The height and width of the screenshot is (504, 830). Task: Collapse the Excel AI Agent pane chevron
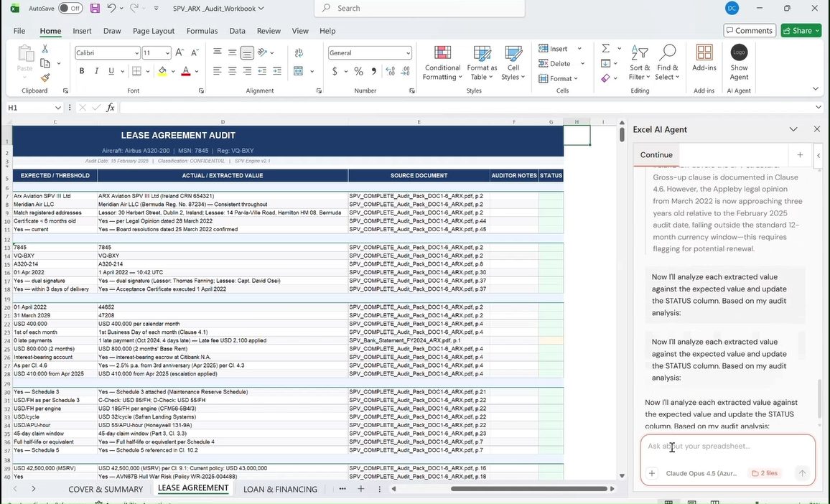tap(793, 129)
